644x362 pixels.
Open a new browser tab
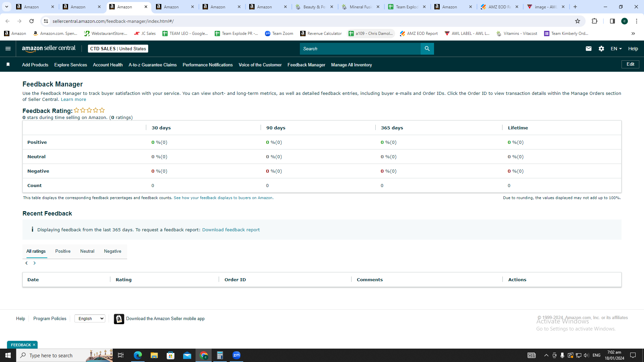click(575, 7)
